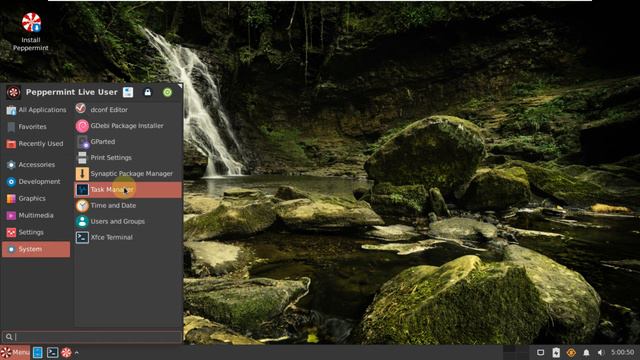This screenshot has height=360, width=640.
Task: Open the Install Peppermint desktop icon
Action: click(x=31, y=32)
